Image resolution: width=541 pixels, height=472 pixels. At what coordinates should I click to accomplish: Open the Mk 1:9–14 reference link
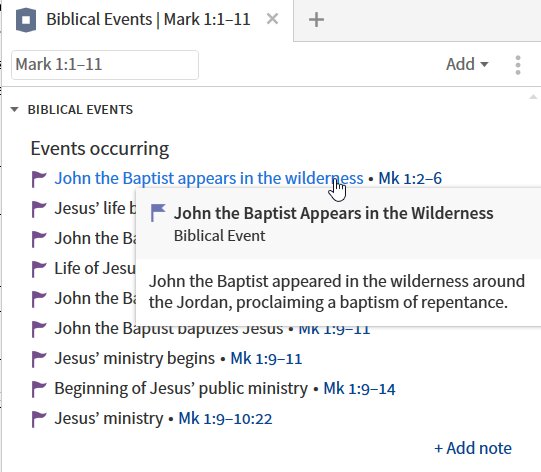[x=359, y=389]
